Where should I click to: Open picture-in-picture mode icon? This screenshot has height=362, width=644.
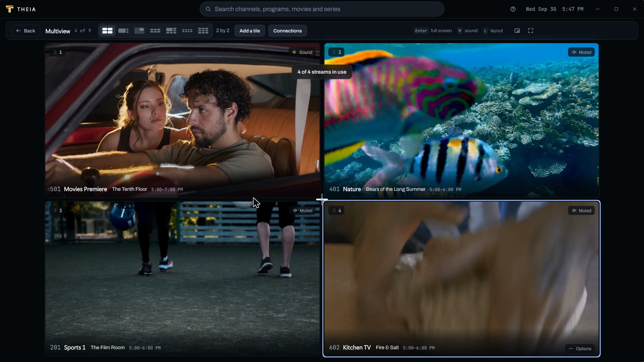click(517, 31)
